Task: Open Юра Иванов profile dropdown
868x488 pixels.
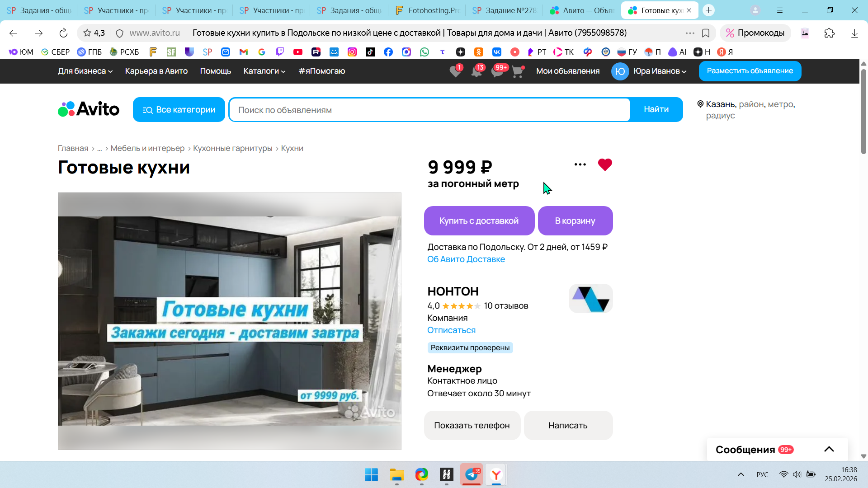Action: [x=659, y=71]
